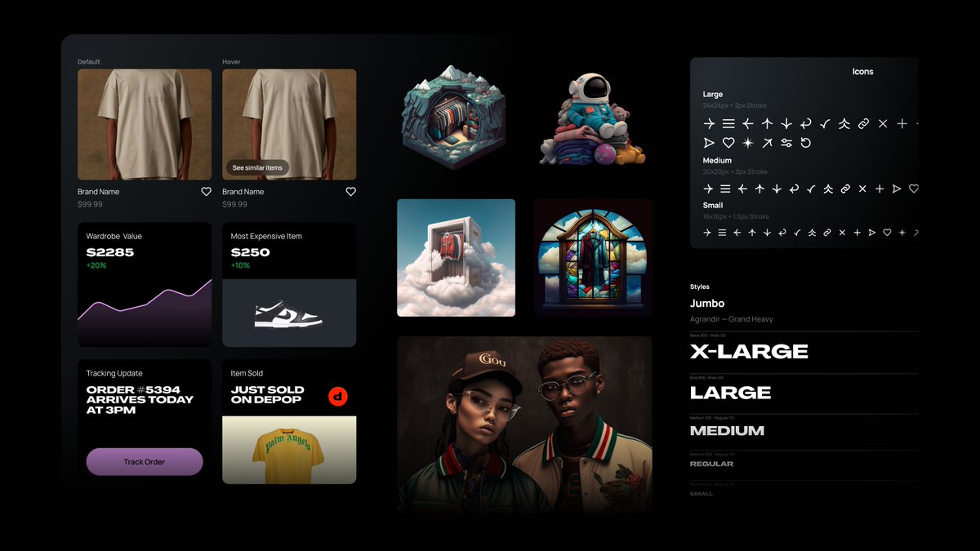Click the Large left arrow icon
The image size is (980, 551).
pos(748,124)
